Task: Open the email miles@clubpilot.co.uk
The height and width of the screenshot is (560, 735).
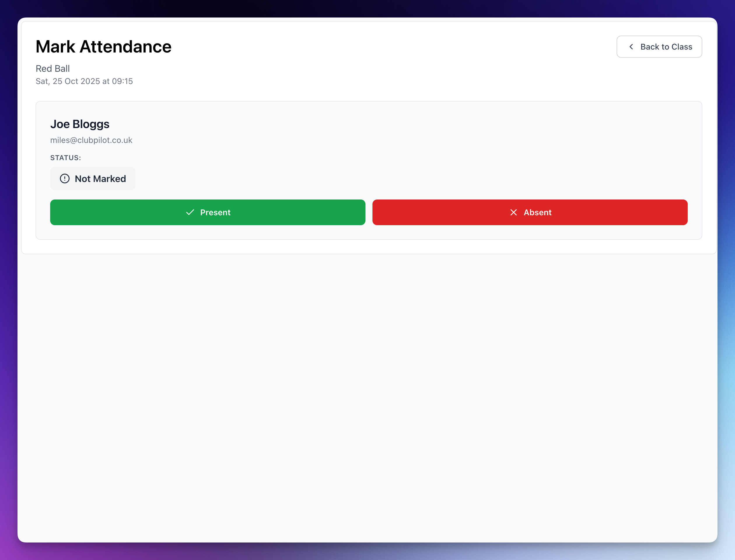Action: tap(91, 140)
